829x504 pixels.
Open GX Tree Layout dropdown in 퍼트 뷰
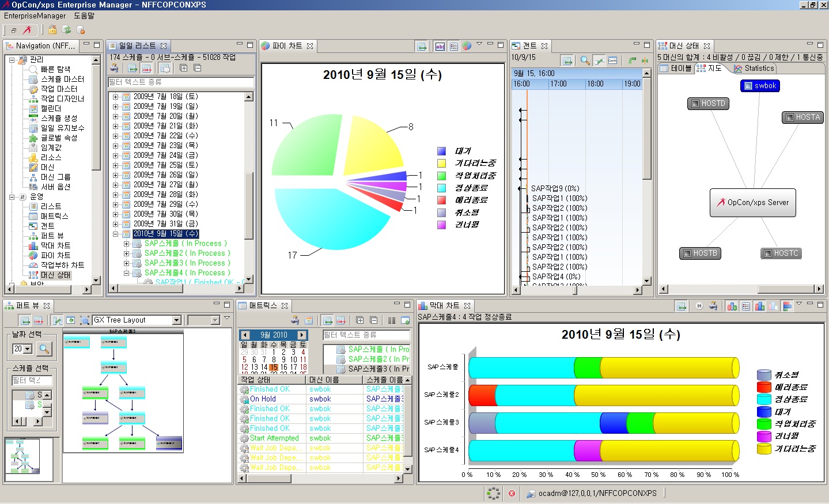[x=177, y=320]
